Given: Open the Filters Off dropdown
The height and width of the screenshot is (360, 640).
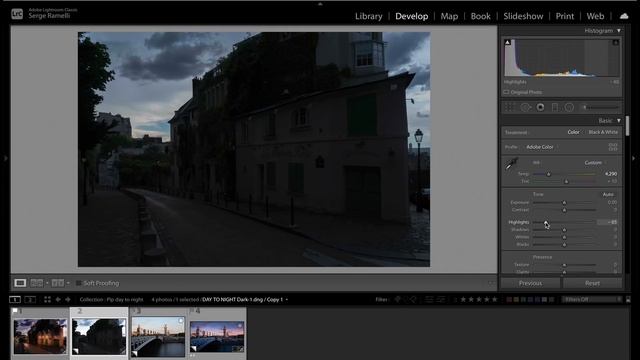Looking at the screenshot, I should tap(592, 300).
